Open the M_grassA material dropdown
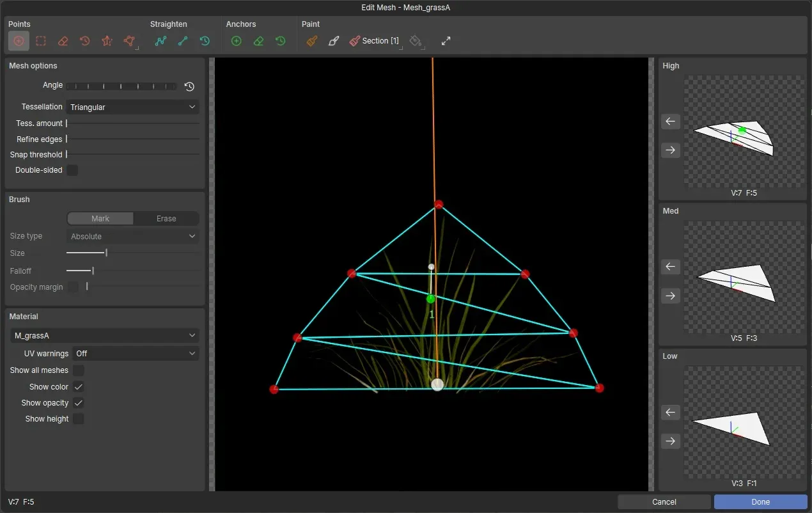The height and width of the screenshot is (513, 812). tap(104, 336)
